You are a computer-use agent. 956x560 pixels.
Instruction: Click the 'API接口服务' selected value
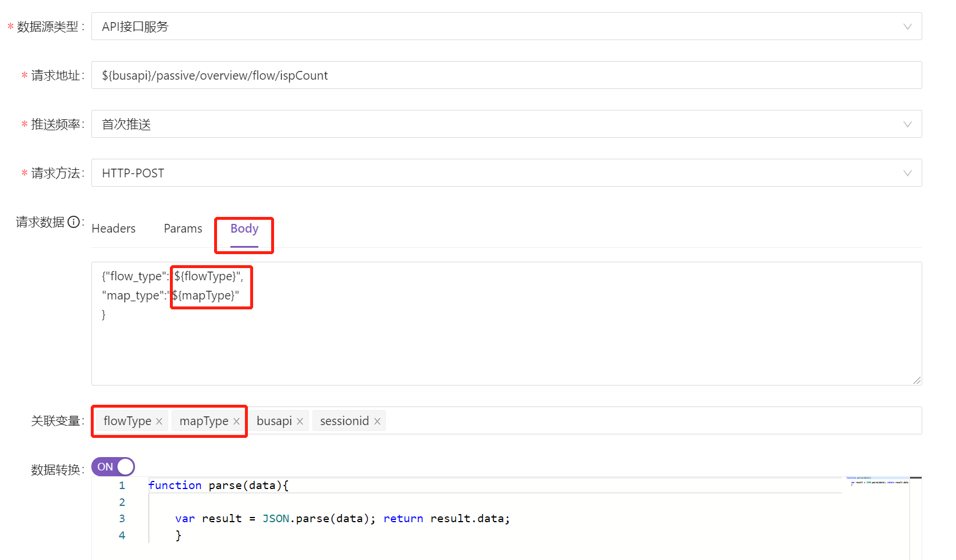[x=135, y=27]
